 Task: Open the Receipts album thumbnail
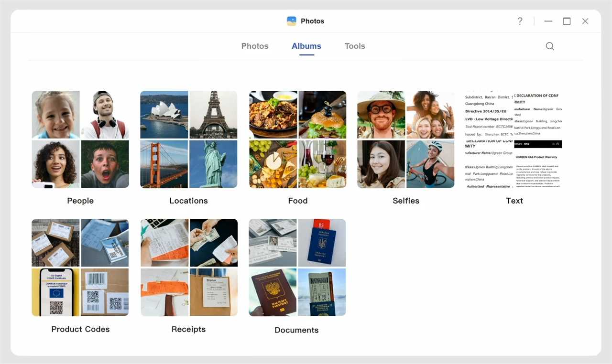[x=189, y=268]
